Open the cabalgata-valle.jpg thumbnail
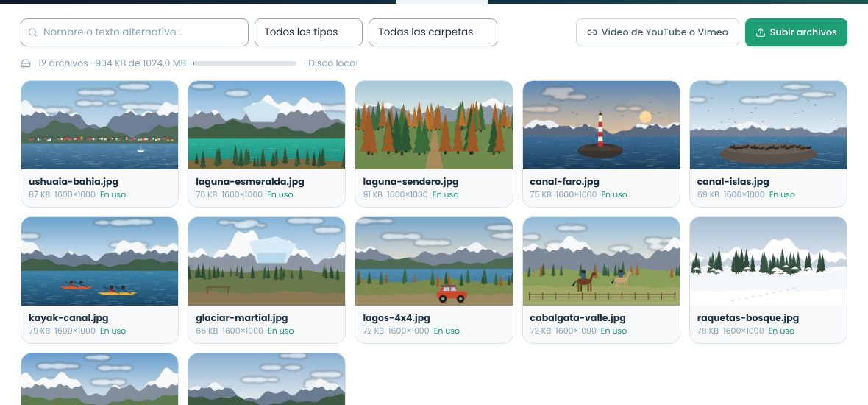Image resolution: width=868 pixels, height=405 pixels. [601, 261]
